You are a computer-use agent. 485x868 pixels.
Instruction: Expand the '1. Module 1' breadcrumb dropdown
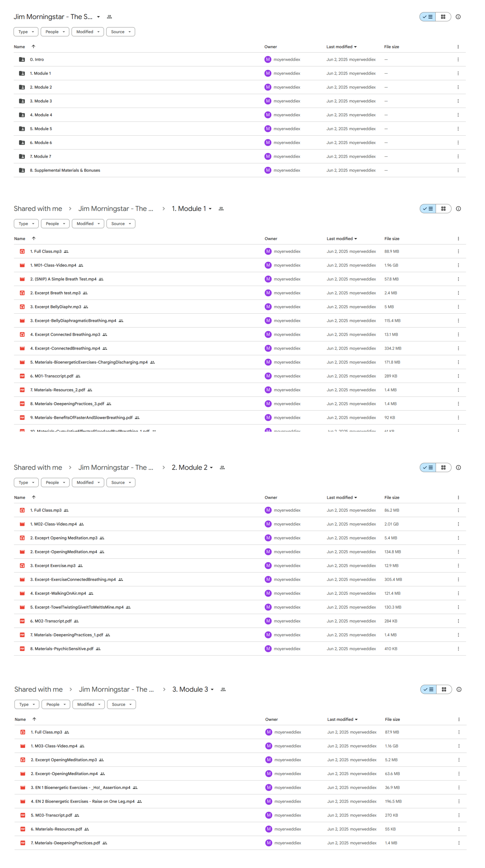click(210, 209)
